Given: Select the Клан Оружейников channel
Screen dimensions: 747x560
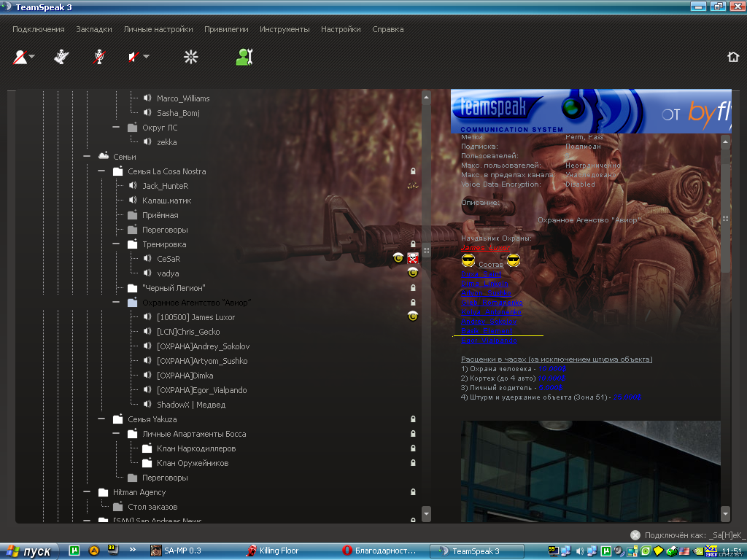Looking at the screenshot, I should coord(193,463).
